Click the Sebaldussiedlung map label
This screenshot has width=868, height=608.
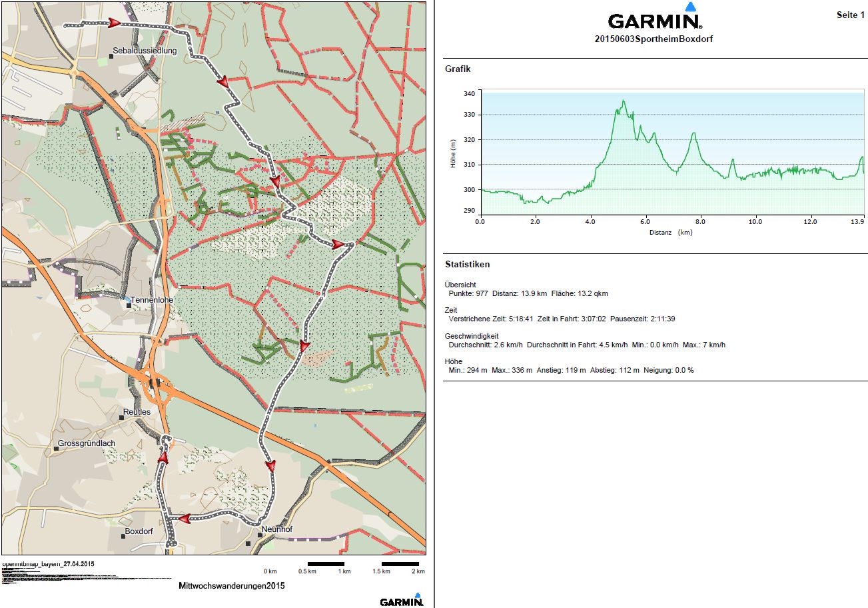[145, 51]
